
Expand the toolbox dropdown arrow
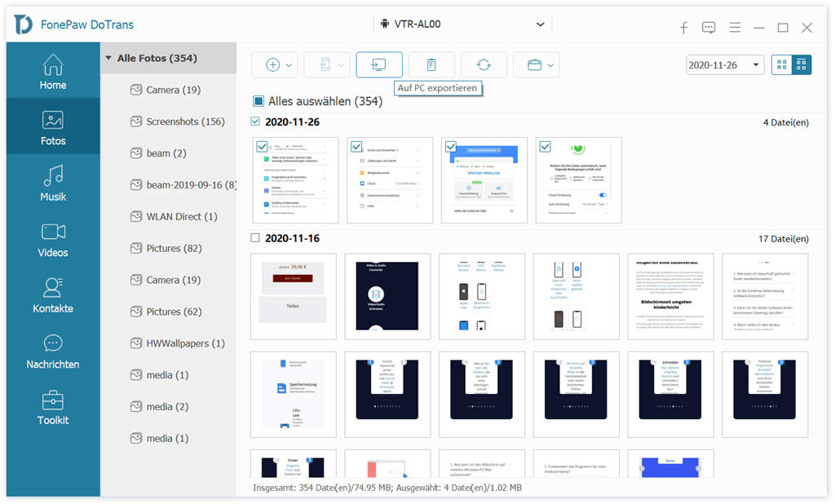pyautogui.click(x=550, y=65)
